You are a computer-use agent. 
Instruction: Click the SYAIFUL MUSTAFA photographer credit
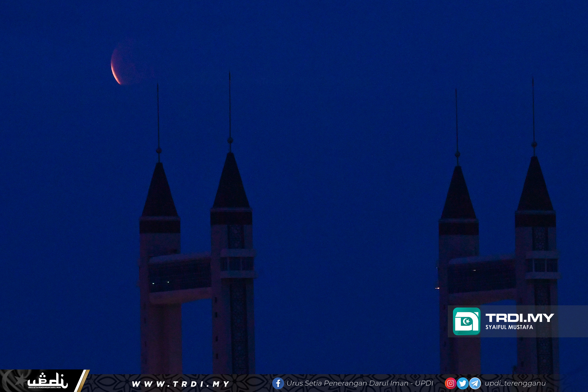[x=509, y=327]
